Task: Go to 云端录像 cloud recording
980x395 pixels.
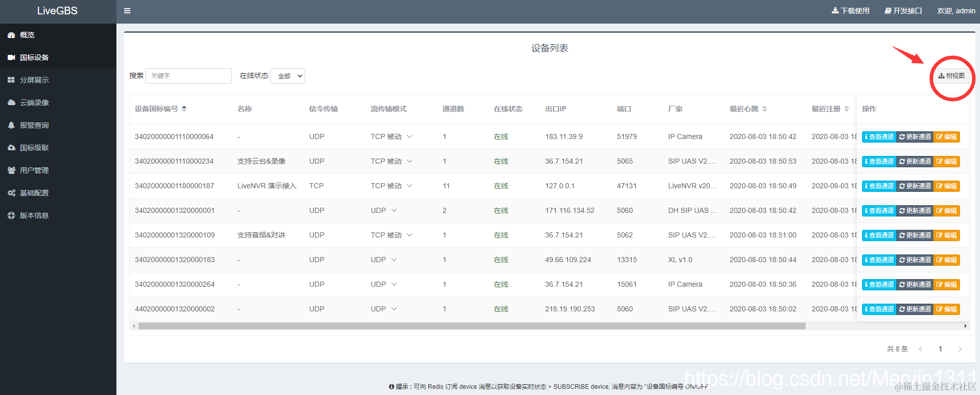Action: (x=58, y=103)
